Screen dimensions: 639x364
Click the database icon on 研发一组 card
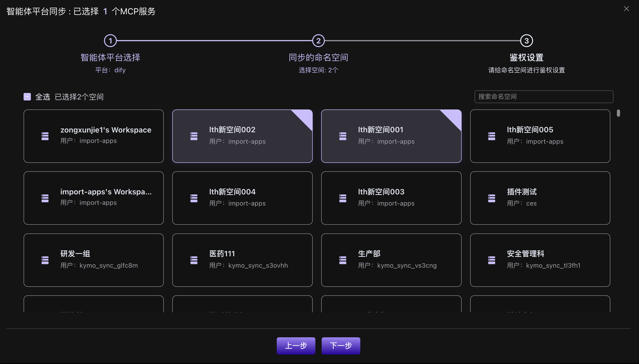45,260
